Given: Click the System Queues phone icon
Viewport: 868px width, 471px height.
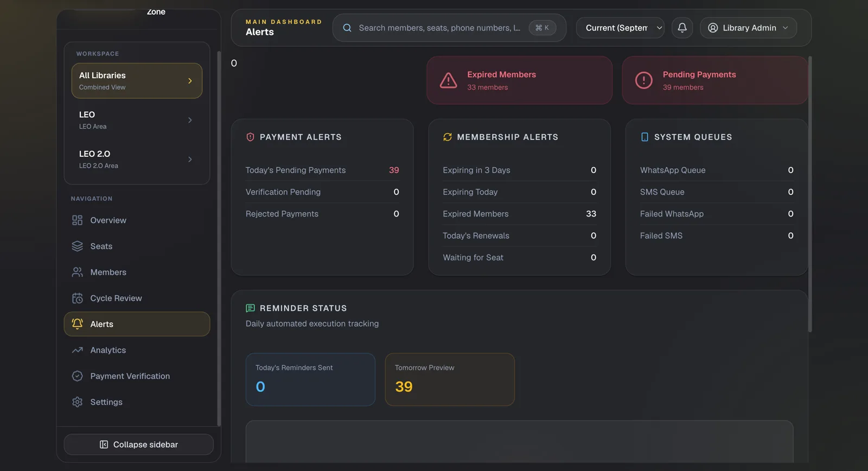Looking at the screenshot, I should (644, 137).
